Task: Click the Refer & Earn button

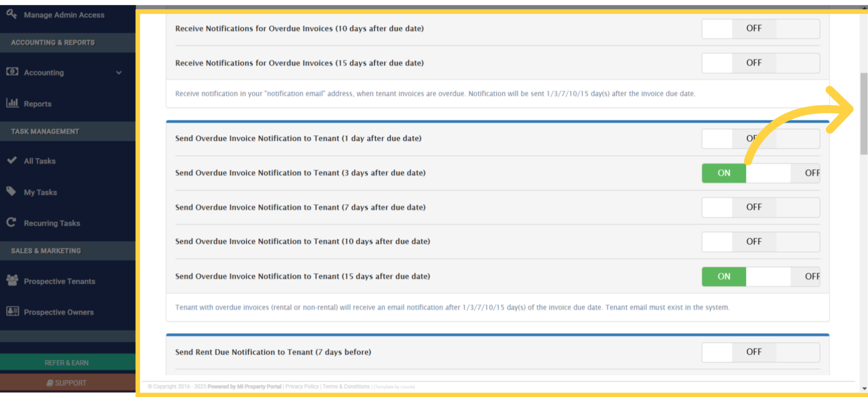Action: pos(67,363)
